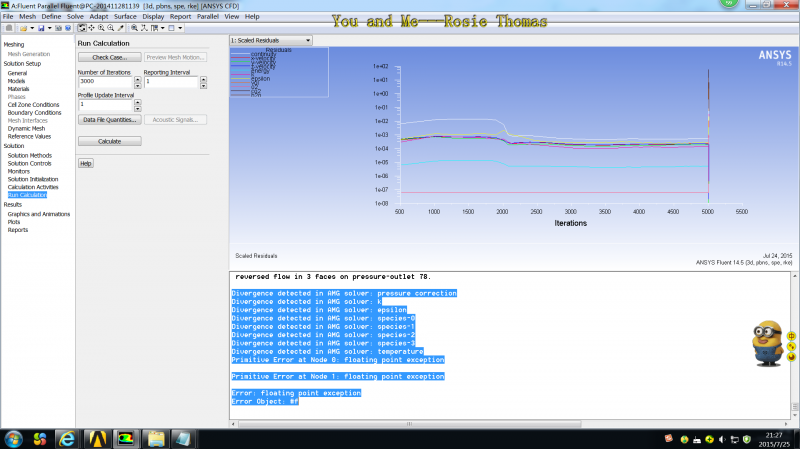Screen dimensions: 800x449
Task: Open the Solve menu
Action: [x=76, y=17]
